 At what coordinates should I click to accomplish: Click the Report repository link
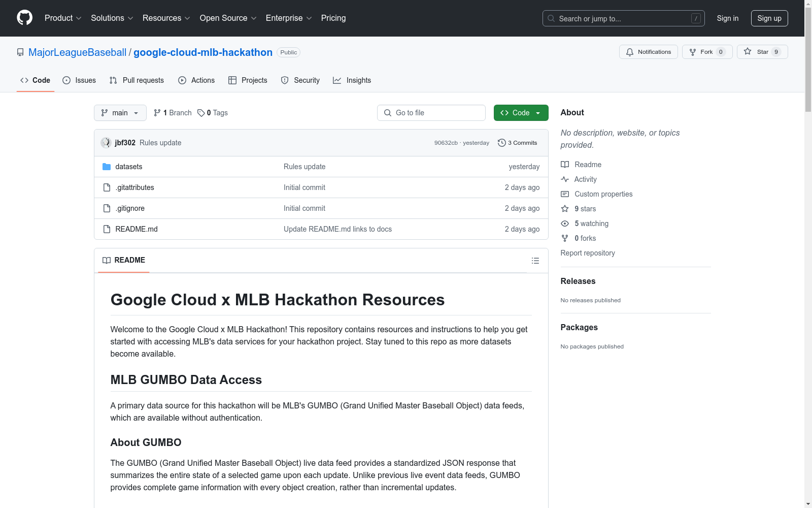tap(588, 253)
